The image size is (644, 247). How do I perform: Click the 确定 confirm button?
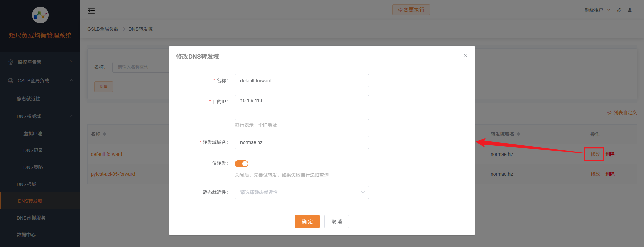click(307, 222)
